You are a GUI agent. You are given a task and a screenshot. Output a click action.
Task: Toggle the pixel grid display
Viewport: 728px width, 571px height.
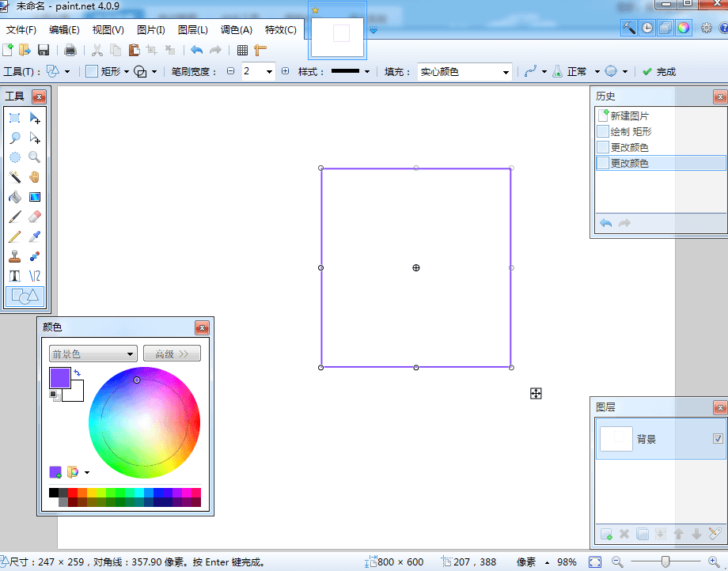242,50
